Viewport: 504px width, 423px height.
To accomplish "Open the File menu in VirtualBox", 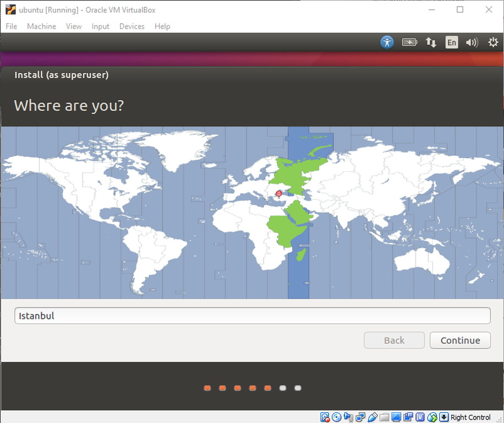I will click(12, 26).
